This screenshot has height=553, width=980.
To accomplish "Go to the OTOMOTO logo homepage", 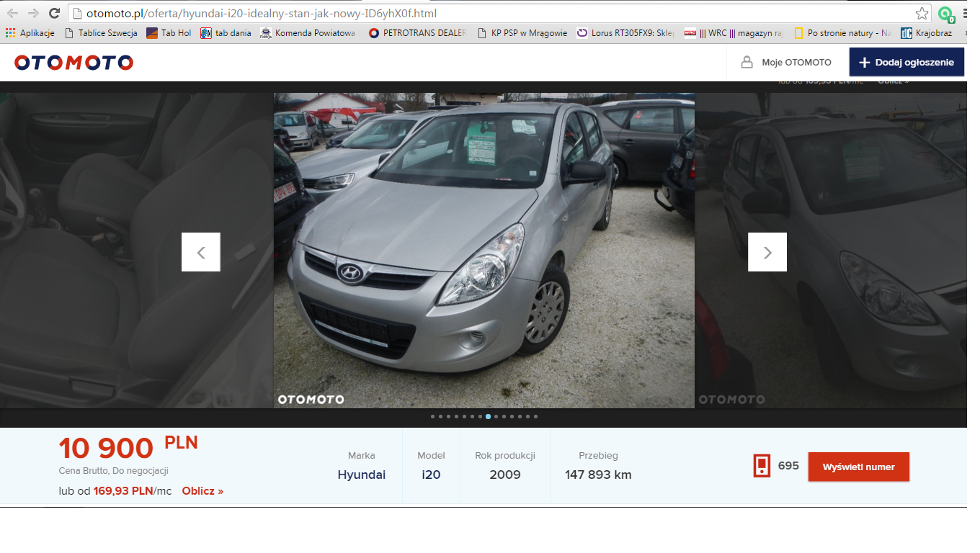I will click(73, 63).
